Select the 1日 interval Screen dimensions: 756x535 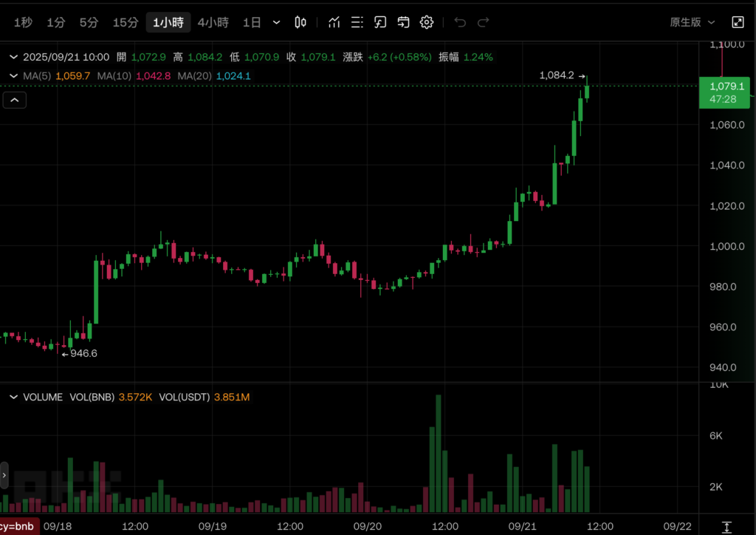pyautogui.click(x=252, y=22)
